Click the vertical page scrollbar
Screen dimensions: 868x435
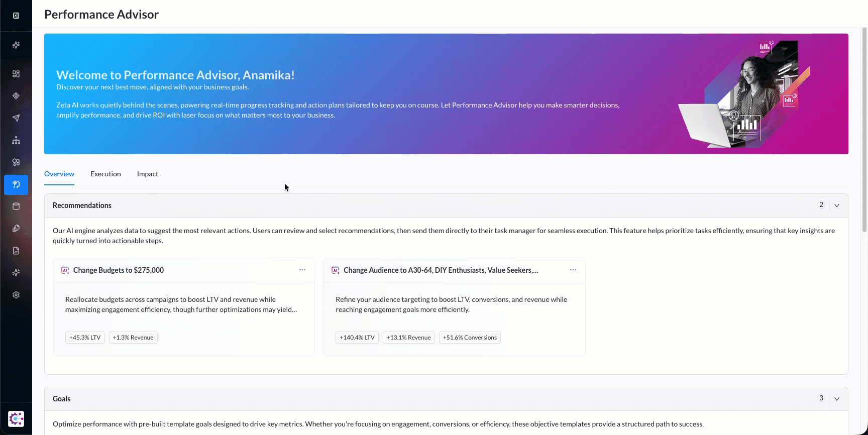coord(864,131)
